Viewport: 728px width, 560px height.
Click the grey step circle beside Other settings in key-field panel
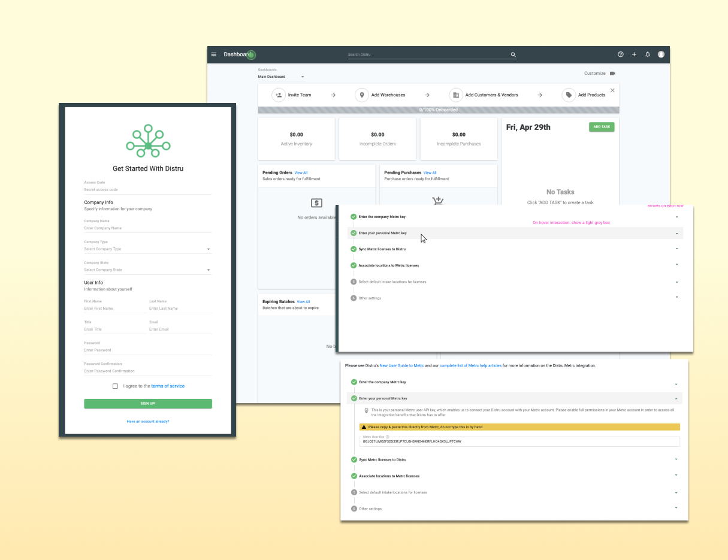pos(354,508)
